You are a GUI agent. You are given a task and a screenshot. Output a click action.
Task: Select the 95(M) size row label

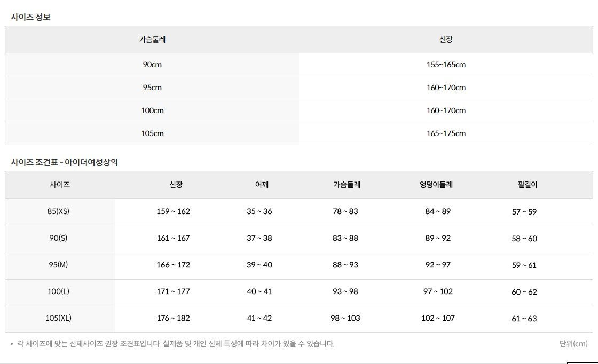click(58, 265)
